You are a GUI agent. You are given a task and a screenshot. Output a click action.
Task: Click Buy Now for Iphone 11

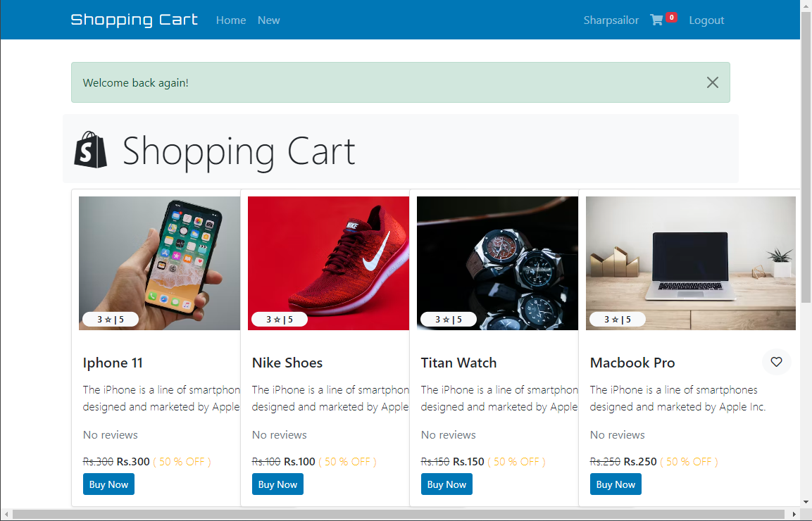coord(108,484)
